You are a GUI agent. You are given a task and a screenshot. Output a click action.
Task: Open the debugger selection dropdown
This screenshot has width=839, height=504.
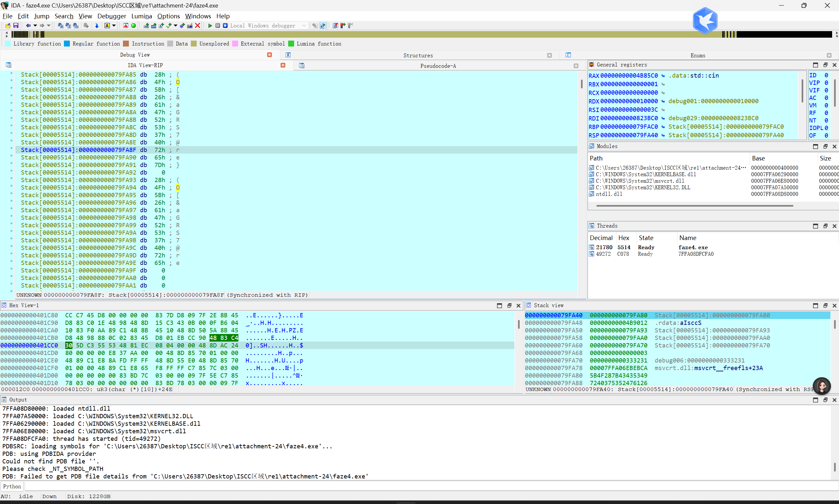point(304,26)
